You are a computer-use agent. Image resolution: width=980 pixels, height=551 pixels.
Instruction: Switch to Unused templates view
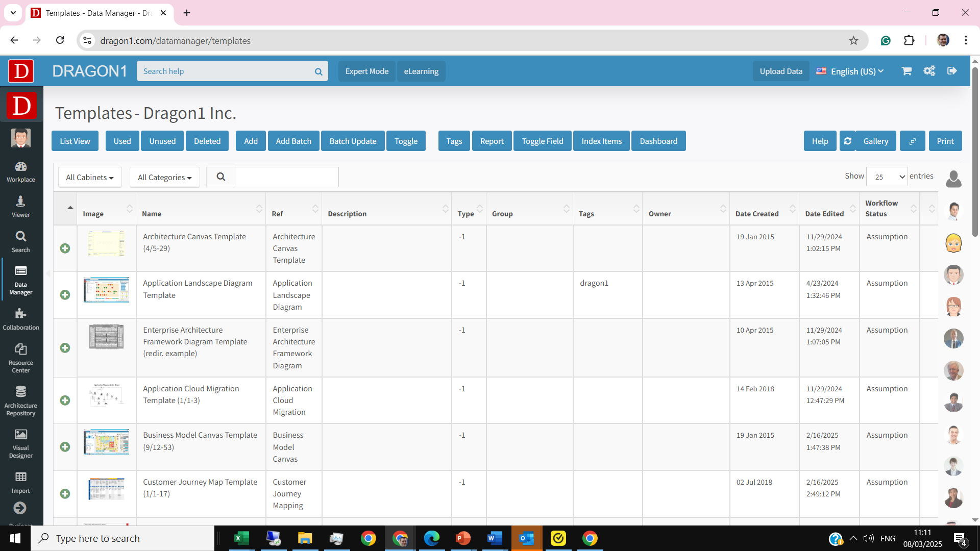(162, 141)
